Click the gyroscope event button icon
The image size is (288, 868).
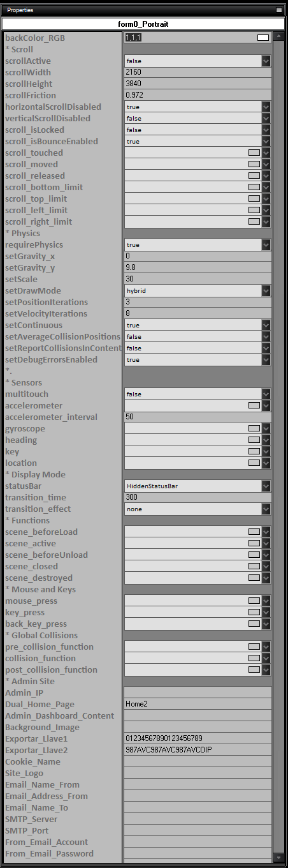254,429
